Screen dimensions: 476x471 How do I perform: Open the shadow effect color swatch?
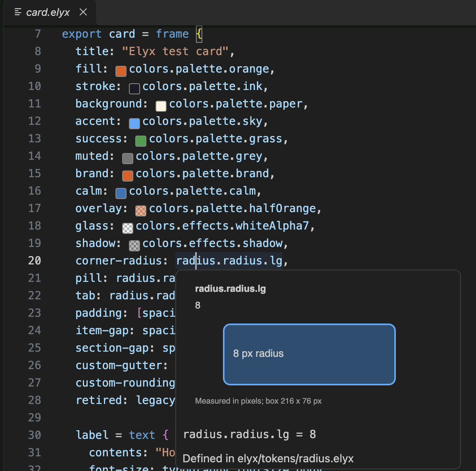pyautogui.click(x=134, y=245)
